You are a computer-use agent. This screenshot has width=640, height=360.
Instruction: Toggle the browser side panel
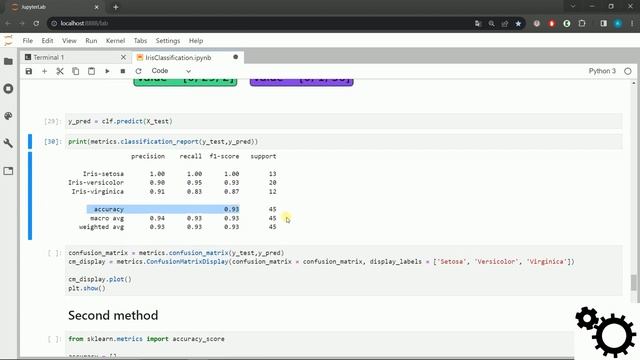(604, 24)
